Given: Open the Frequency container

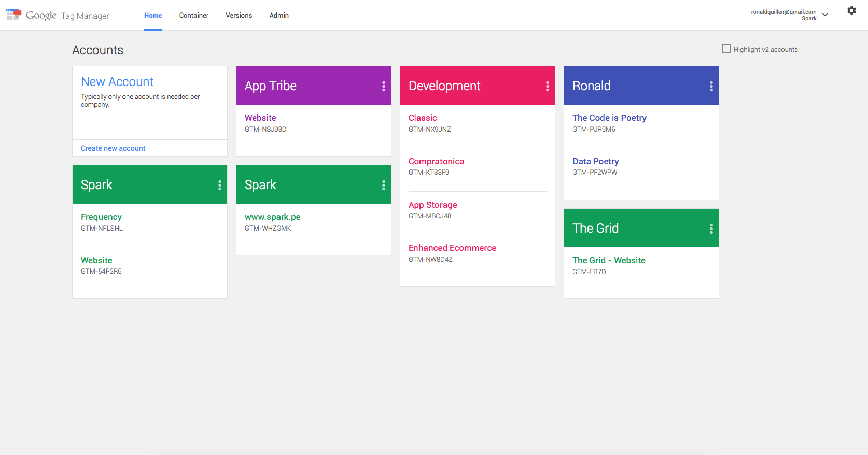Looking at the screenshot, I should click(x=101, y=217).
